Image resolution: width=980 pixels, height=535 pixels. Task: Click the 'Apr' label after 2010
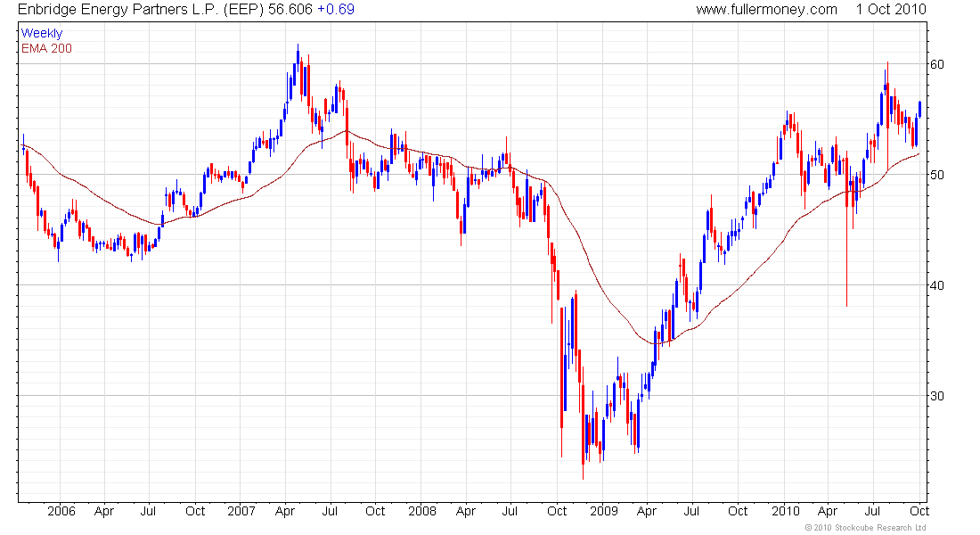[x=828, y=511]
